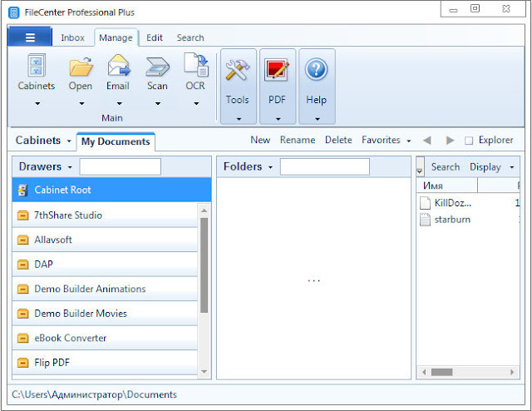Click Search in the file panel

tap(446, 167)
